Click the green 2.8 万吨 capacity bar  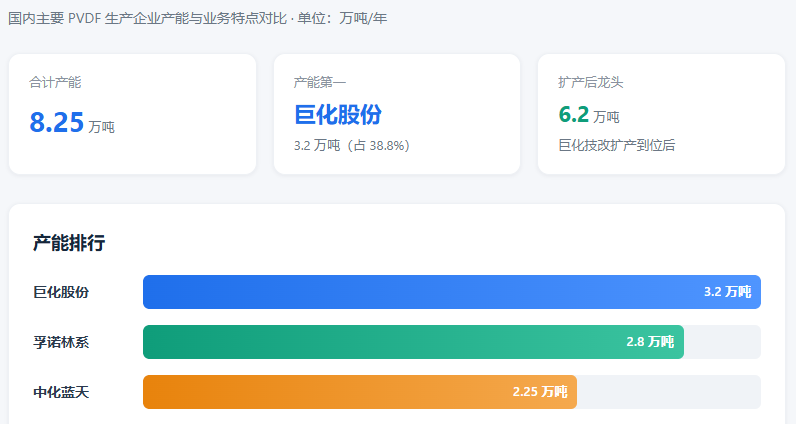tap(413, 342)
